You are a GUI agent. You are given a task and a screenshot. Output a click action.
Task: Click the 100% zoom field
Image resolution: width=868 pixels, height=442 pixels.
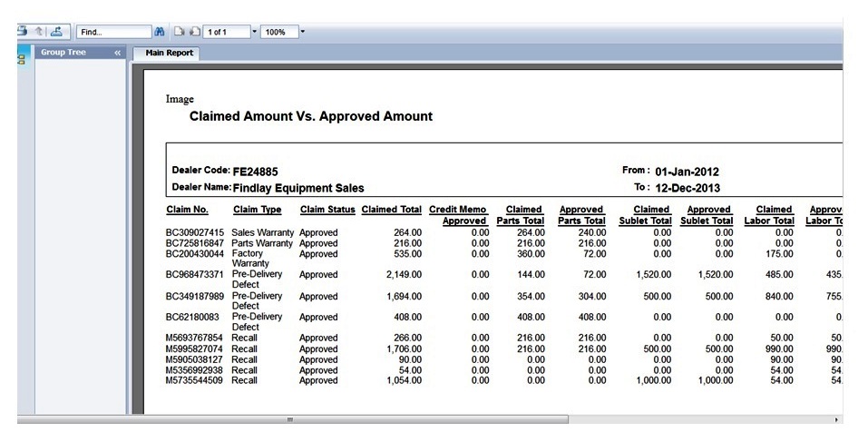[x=278, y=32]
